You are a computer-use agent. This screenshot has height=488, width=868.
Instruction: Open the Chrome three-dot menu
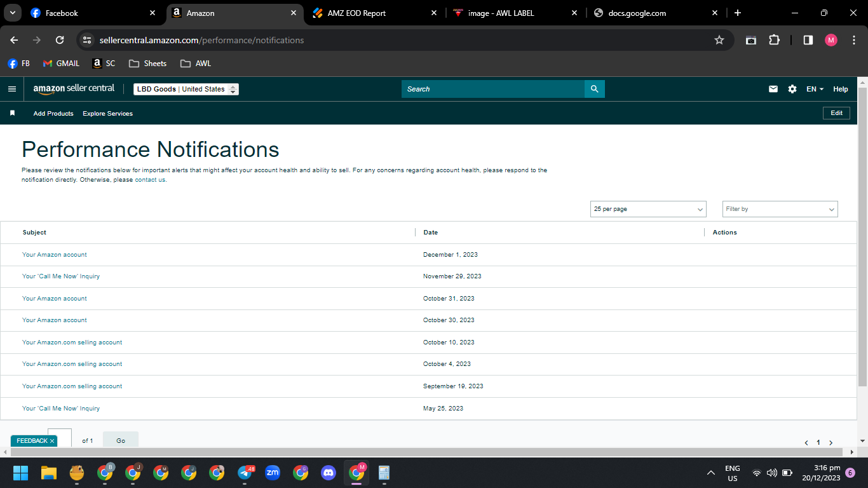click(x=853, y=40)
